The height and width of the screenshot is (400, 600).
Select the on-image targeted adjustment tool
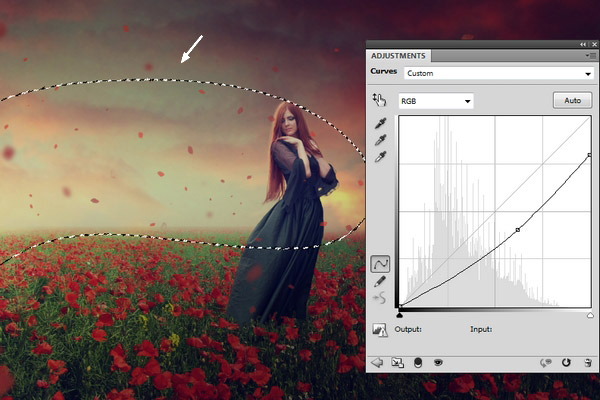(379, 100)
